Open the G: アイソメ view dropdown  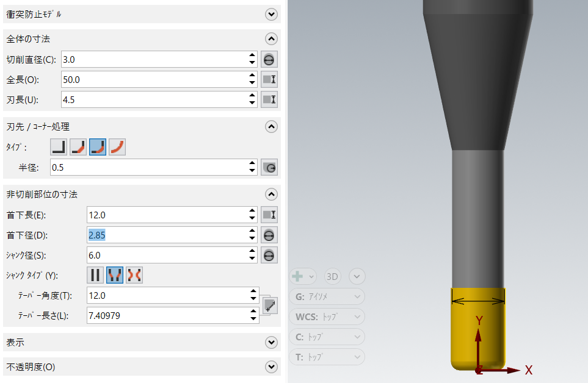point(327,297)
